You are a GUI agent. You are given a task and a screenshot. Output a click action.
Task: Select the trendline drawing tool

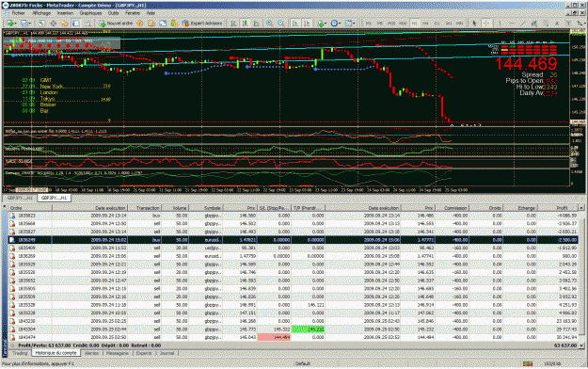coord(523,24)
